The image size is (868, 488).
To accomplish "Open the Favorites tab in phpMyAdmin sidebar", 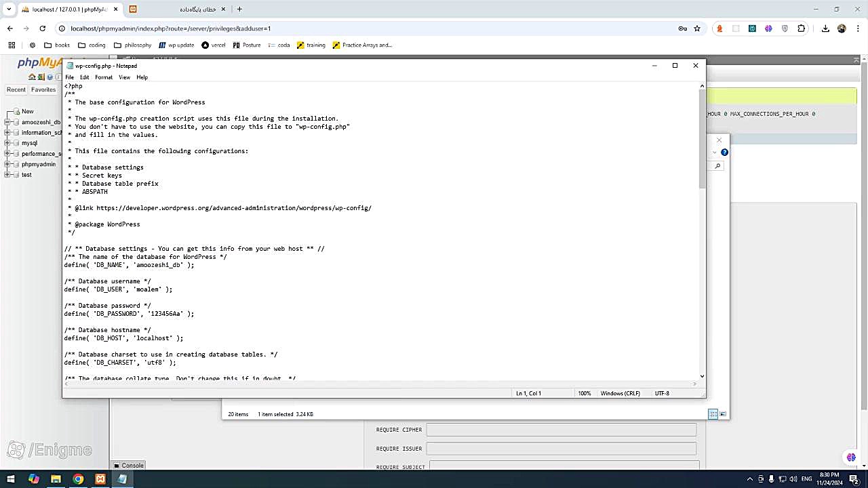I will pyautogui.click(x=43, y=89).
